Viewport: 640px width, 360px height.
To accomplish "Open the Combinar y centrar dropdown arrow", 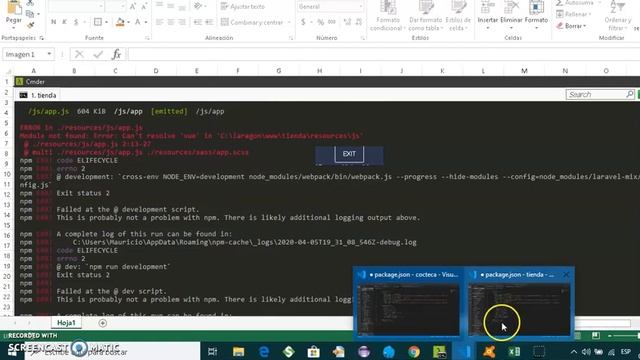I will point(289,22).
